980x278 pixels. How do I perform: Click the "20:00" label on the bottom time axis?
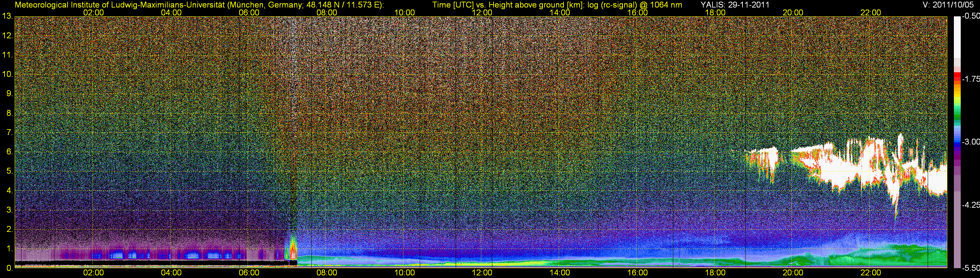793,273
